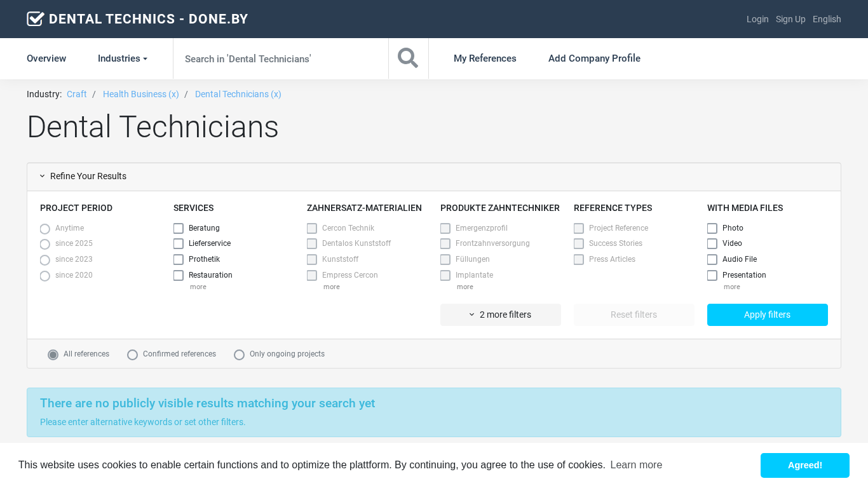Focus the Search in 'Dental Technicians' field
Viewport: 868px width, 488px height.
[281, 58]
